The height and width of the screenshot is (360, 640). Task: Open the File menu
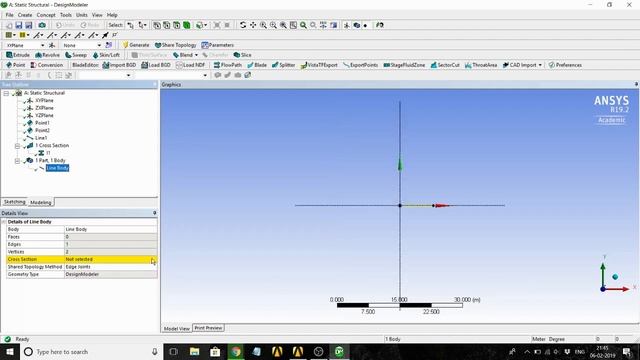pos(9,15)
